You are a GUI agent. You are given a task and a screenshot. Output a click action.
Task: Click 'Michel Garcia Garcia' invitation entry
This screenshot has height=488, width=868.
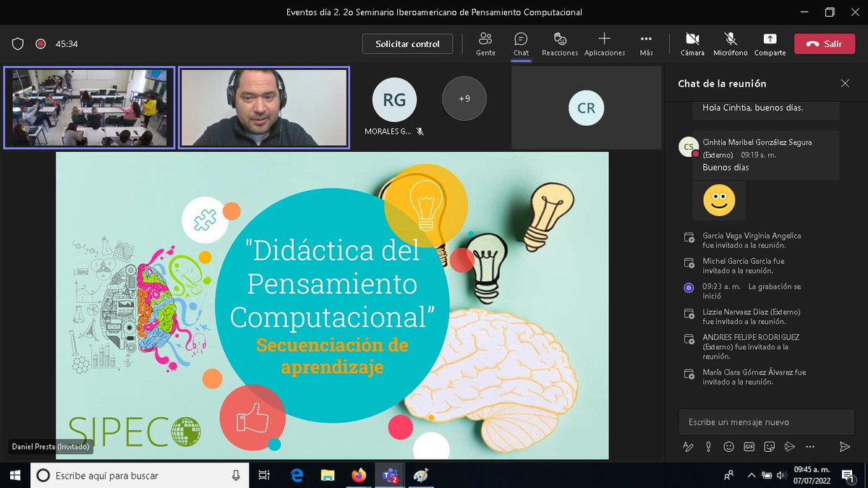coord(743,265)
